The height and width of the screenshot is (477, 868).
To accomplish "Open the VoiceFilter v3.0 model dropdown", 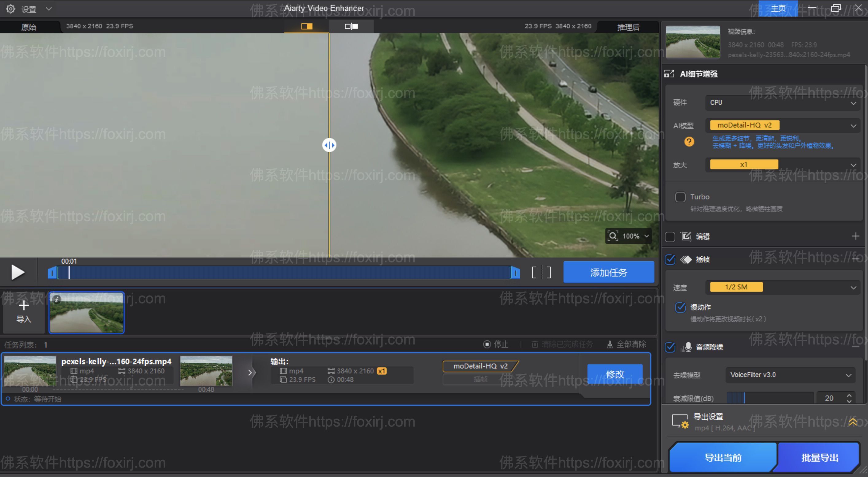I will (x=790, y=375).
